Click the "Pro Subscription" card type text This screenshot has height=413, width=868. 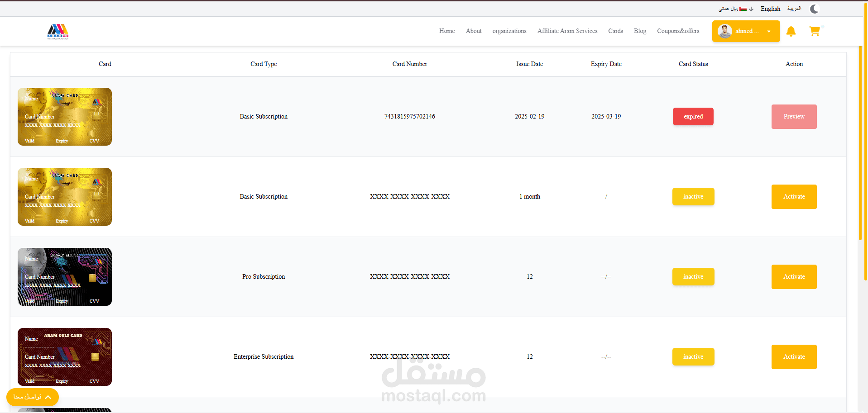(x=264, y=277)
